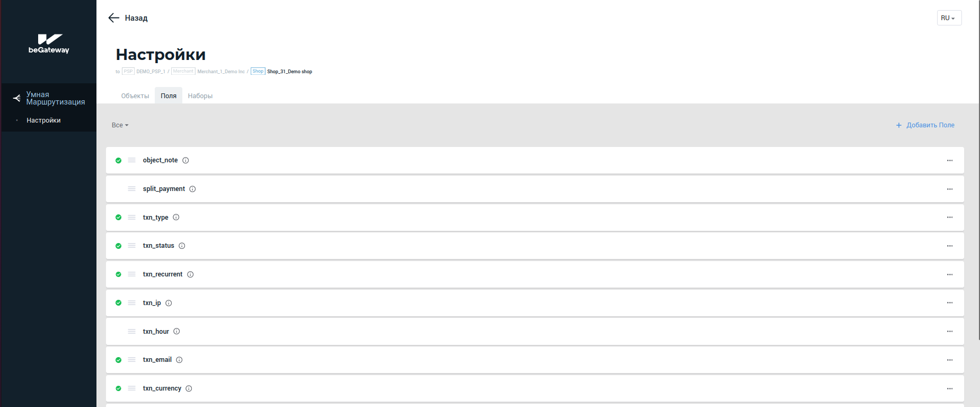Click the info icon beside split_payment
The height and width of the screenshot is (407, 980).
pyautogui.click(x=192, y=189)
